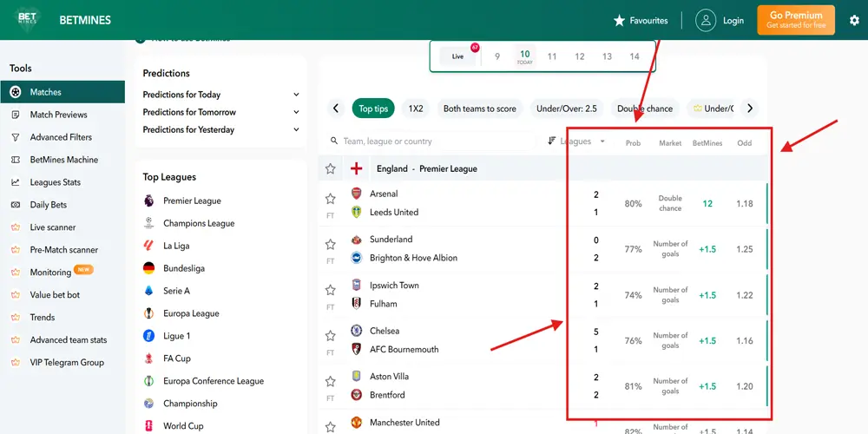Star the Arsenal vs Leeds United match
The height and width of the screenshot is (434, 868).
click(x=331, y=198)
